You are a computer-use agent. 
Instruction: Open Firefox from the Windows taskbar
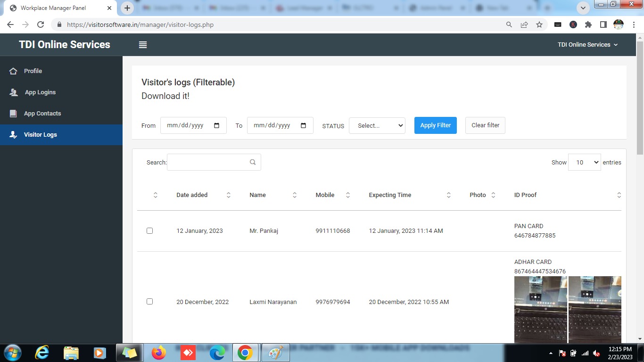[x=159, y=353]
